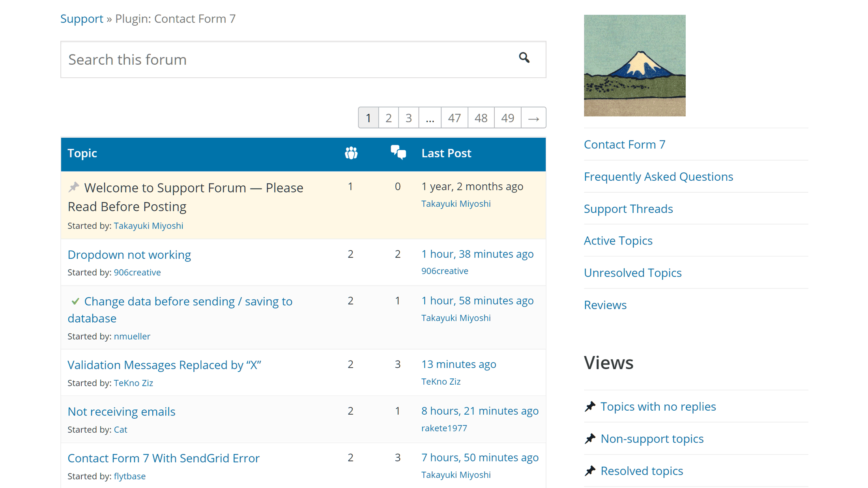The width and height of the screenshot is (868, 488).
Task: Go to the next page arrow
Action: tap(533, 118)
